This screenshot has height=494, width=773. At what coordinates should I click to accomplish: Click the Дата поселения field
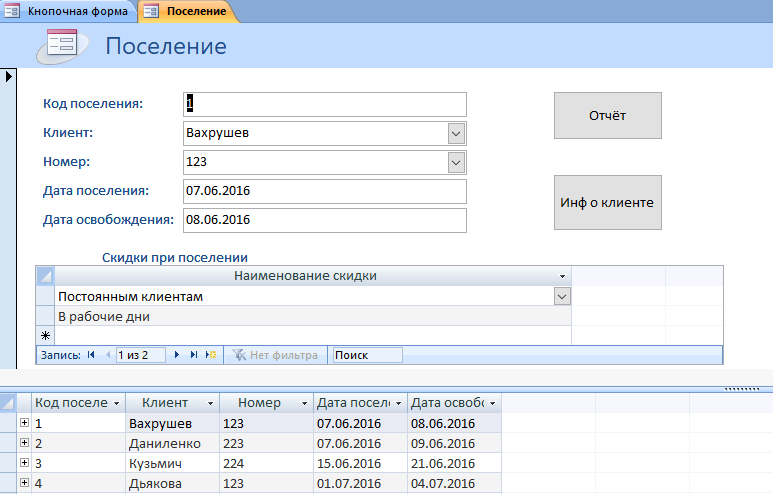324,191
